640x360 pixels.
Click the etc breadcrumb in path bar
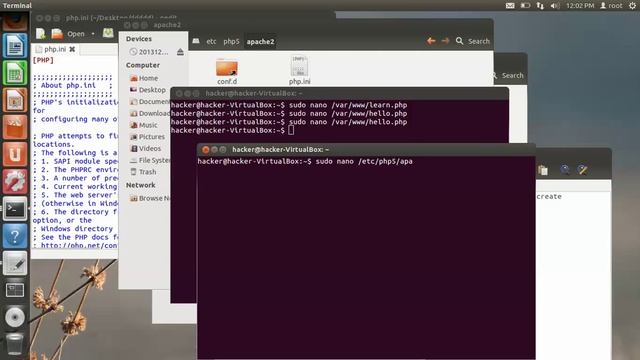(211, 41)
